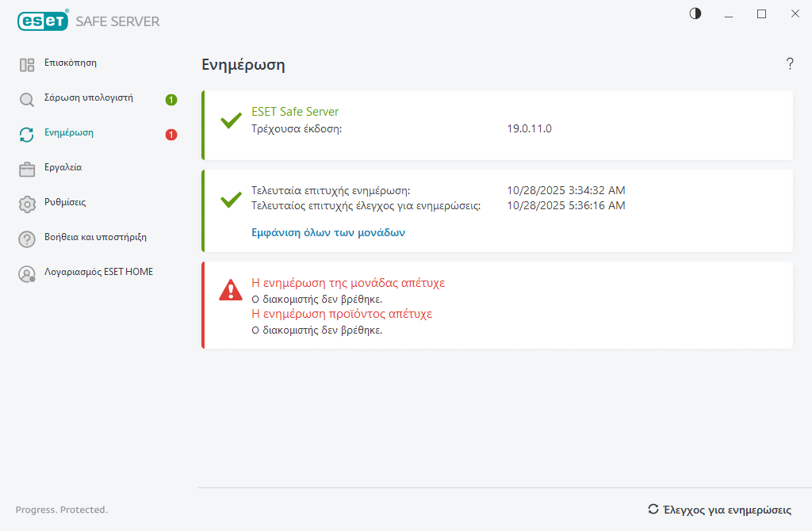This screenshot has height=531, width=812.
Task: Click the 'Η ενημέρωση προϊόντος απέτυχε' message
Action: coord(342,314)
